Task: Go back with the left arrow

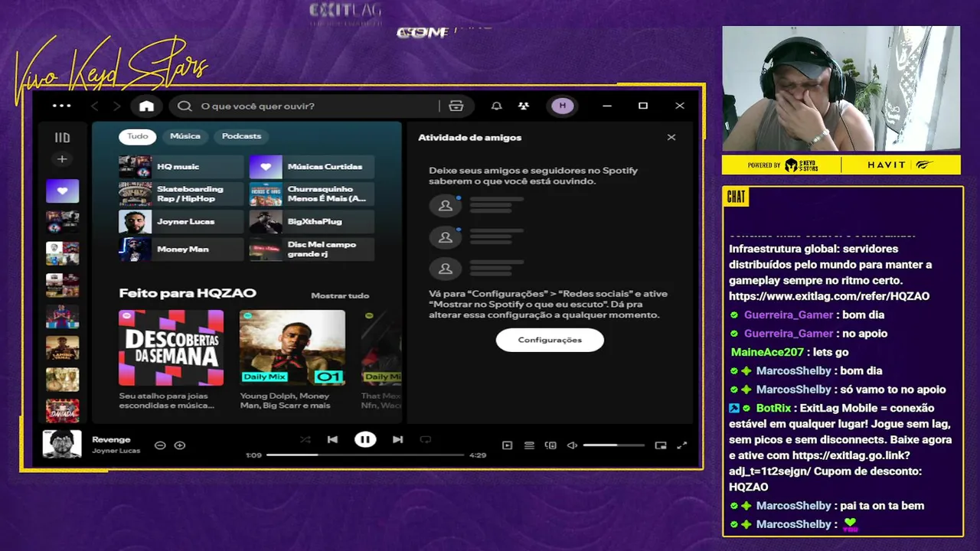Action: pyautogui.click(x=95, y=106)
